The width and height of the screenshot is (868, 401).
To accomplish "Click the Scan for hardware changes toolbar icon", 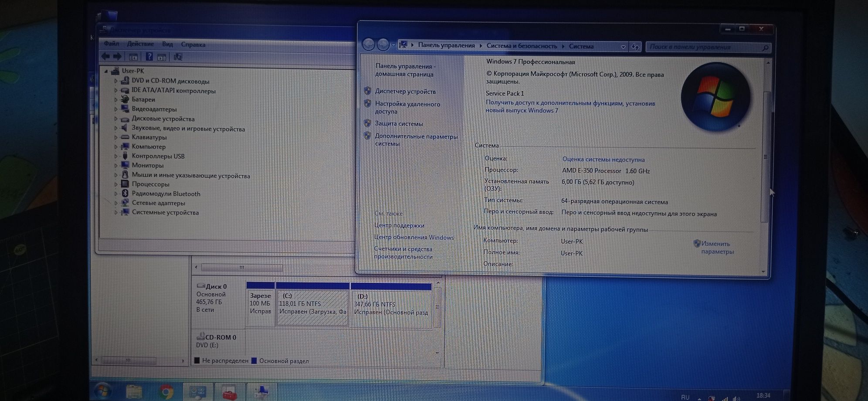I will [x=178, y=57].
